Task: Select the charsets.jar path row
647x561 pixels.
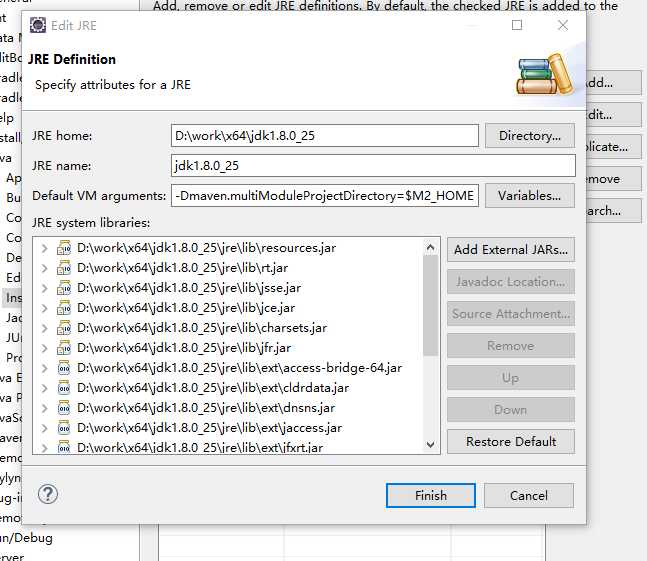Action: point(202,328)
